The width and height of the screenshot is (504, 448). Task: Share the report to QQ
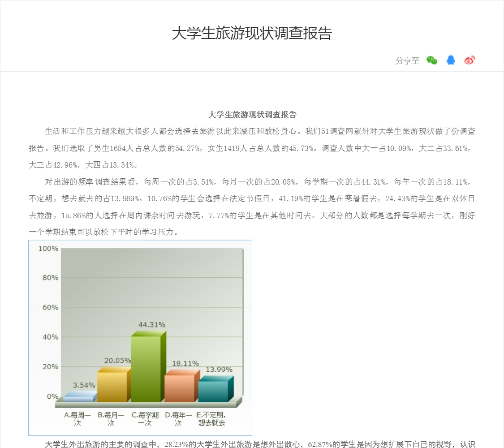point(451,60)
